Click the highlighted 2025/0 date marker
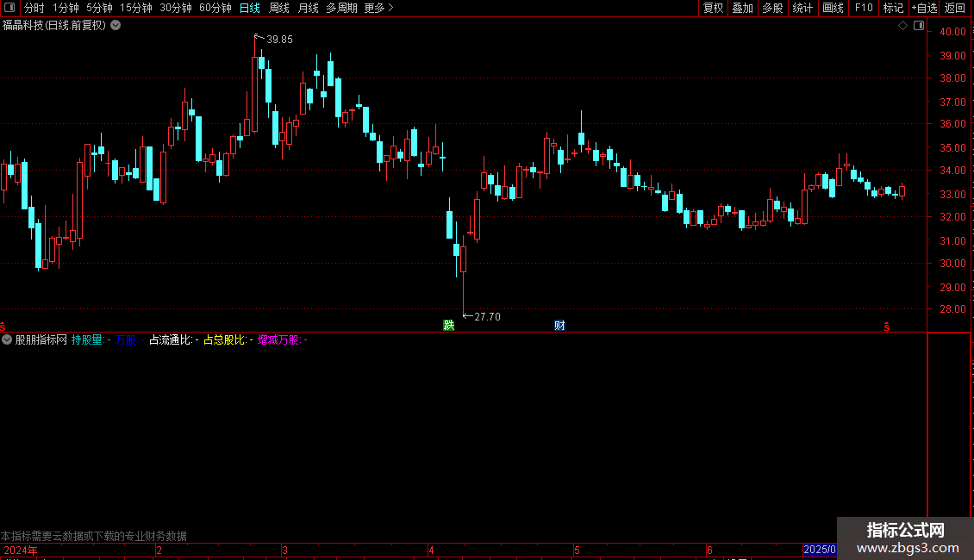The height and width of the screenshot is (560, 974). 820,550
